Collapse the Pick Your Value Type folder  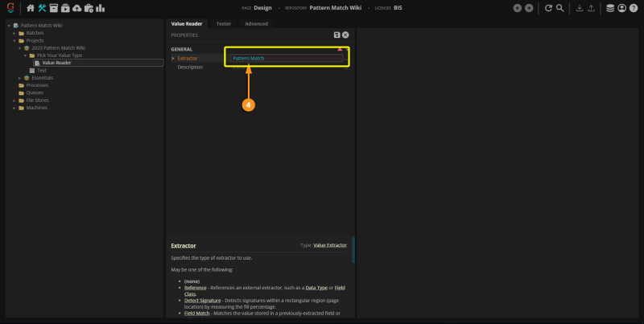pyautogui.click(x=25, y=55)
